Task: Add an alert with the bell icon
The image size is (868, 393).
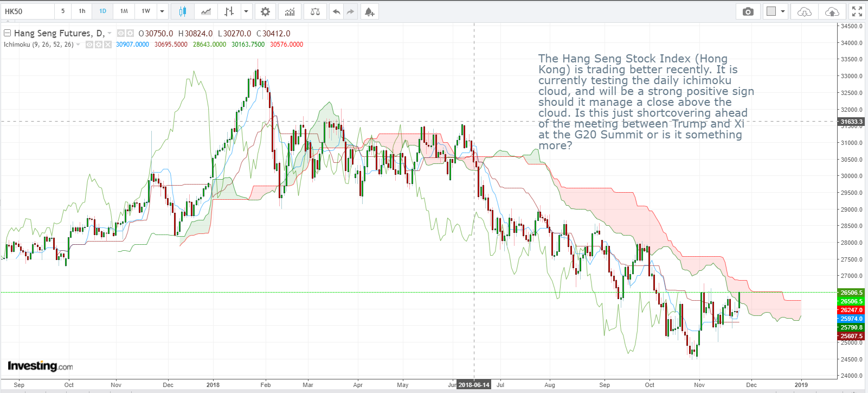Action: click(x=369, y=11)
